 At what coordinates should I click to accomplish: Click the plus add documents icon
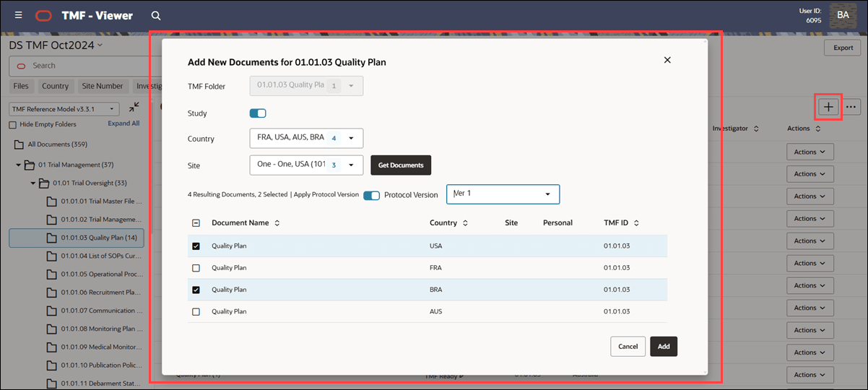[828, 107]
